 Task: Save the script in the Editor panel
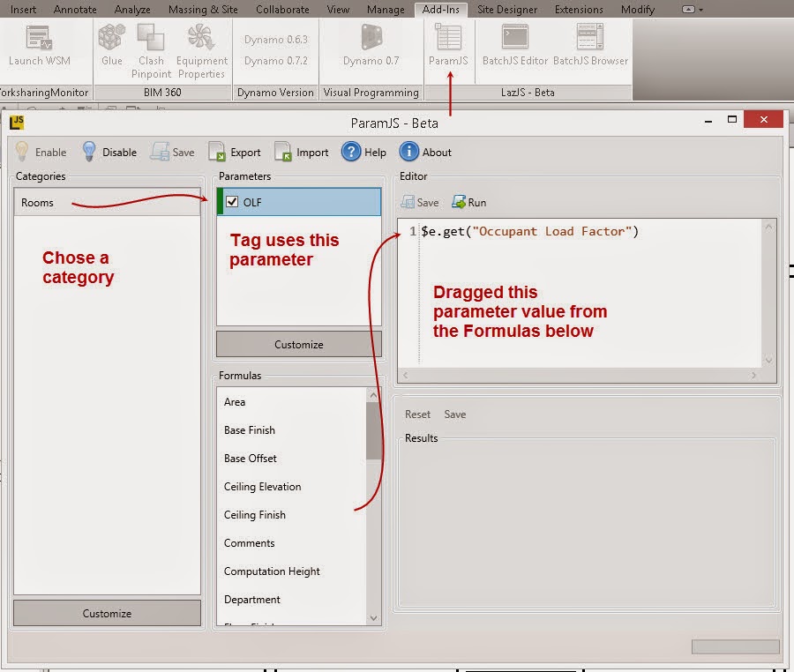click(x=420, y=203)
